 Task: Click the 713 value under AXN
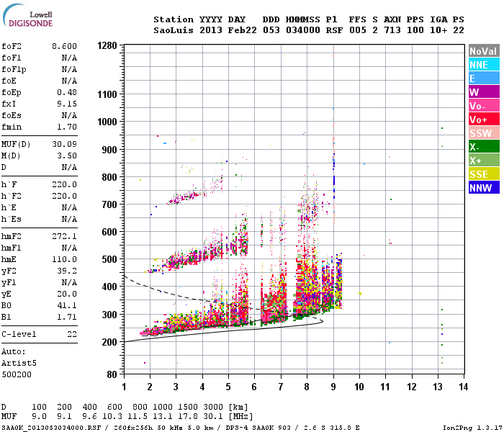click(392, 30)
